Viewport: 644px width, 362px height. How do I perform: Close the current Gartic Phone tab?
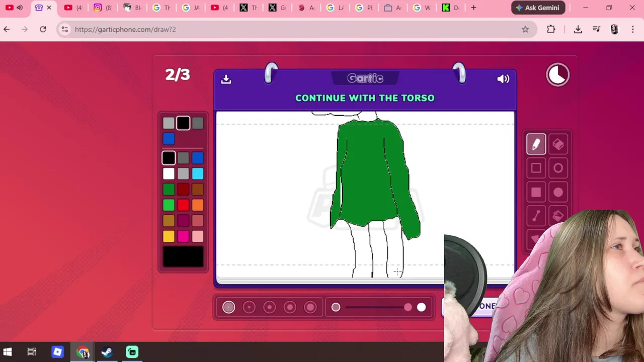tap(49, 8)
